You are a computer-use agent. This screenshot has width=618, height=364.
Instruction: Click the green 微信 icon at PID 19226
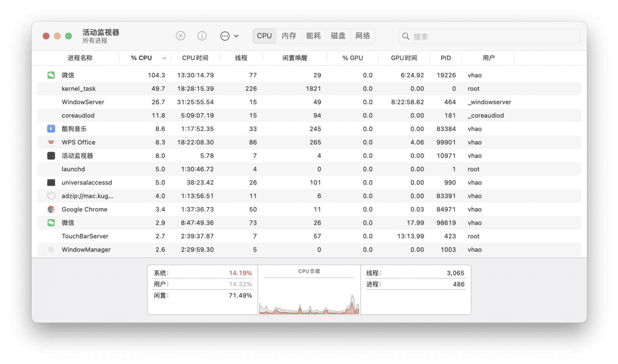click(51, 75)
